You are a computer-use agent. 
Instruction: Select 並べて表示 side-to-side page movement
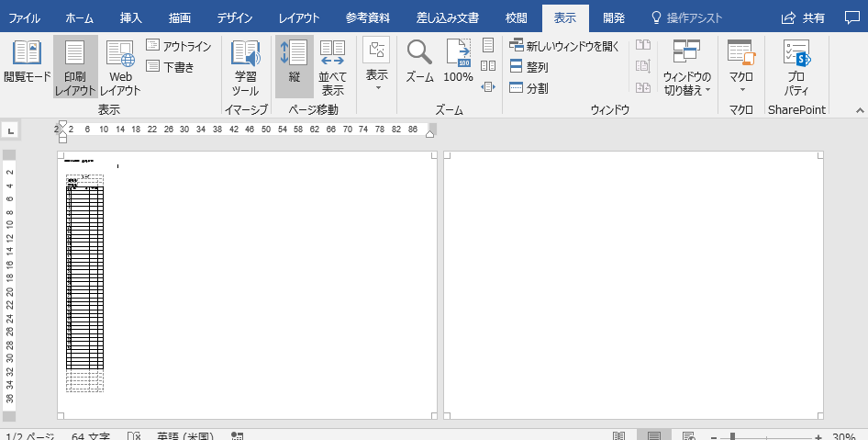coord(332,66)
